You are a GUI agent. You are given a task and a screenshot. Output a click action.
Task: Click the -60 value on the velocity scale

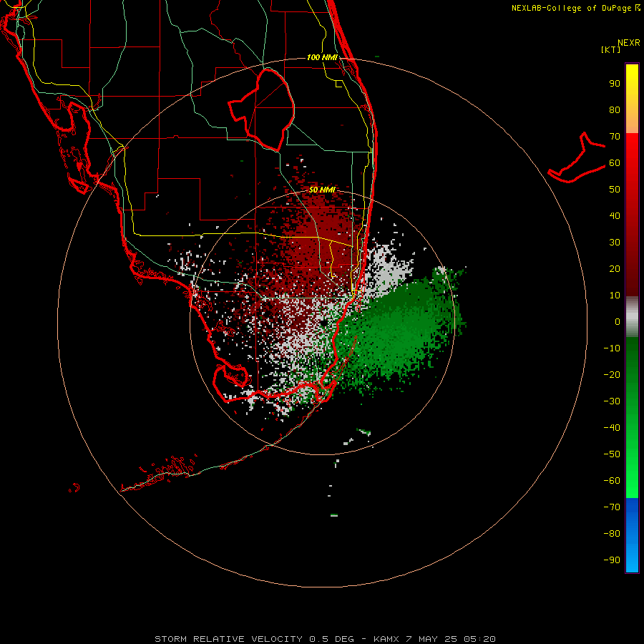click(612, 481)
